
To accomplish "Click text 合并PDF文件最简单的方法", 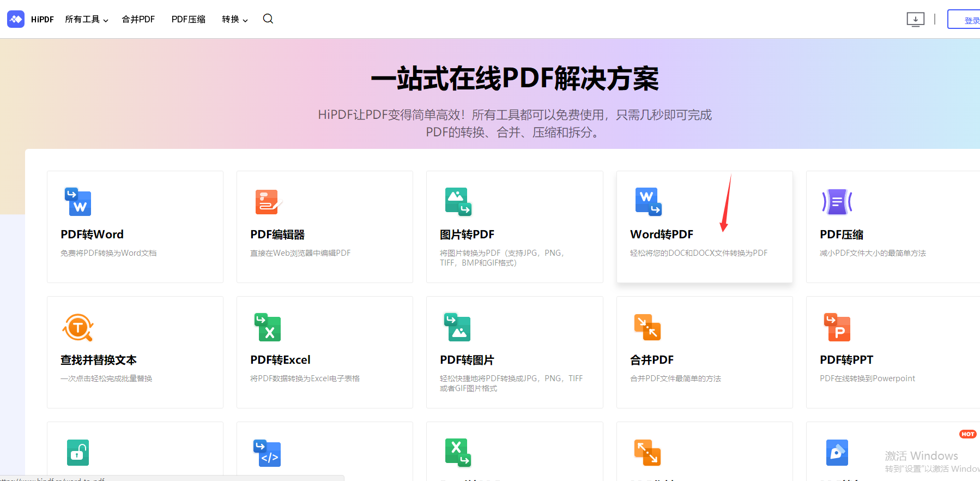I will pos(675,378).
